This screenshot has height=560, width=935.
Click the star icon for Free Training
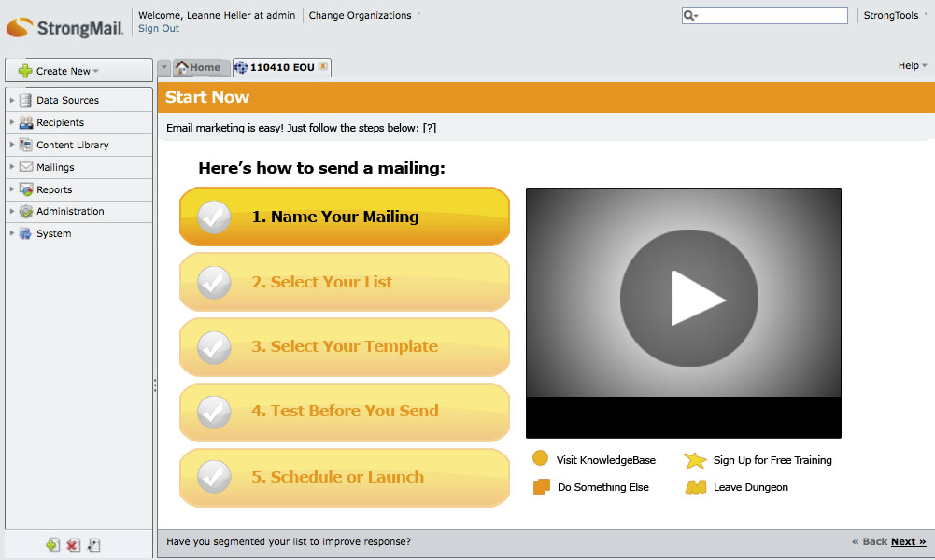(695, 460)
